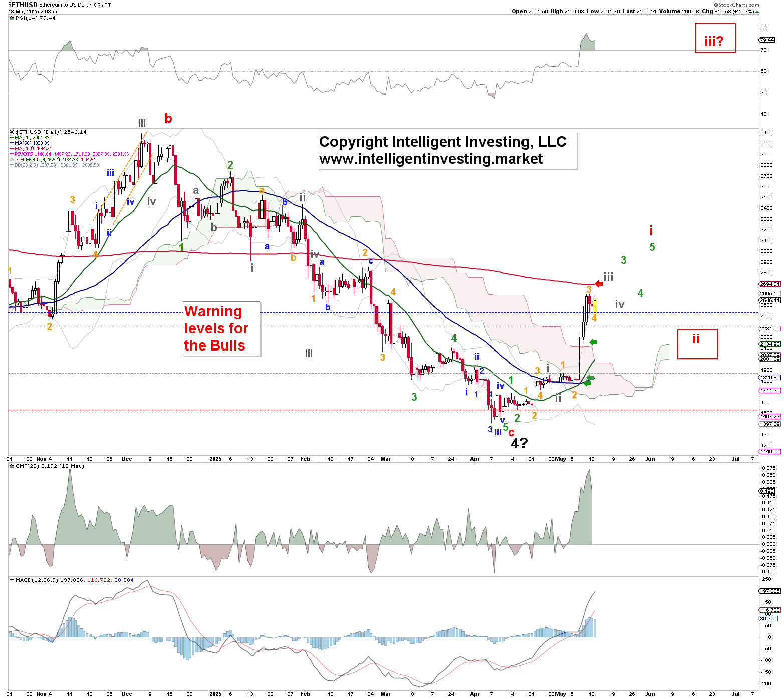
Task: Select the 2605.50 price tag on right axis
Action: 770,294
